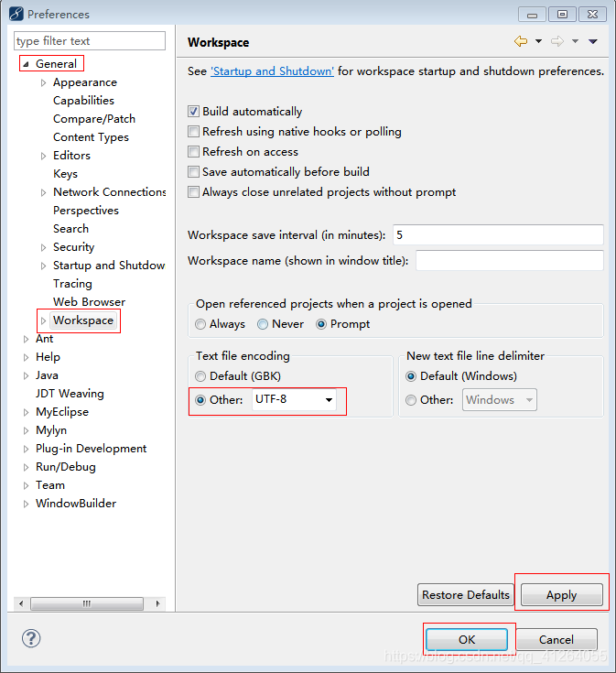The height and width of the screenshot is (673, 616).
Task: Expand the Ant tree node
Action: 27,339
